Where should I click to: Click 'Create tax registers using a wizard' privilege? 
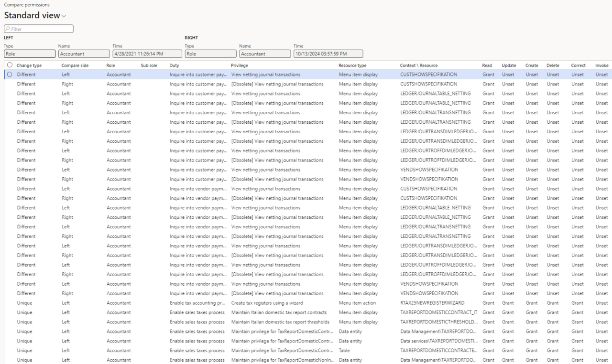click(267, 303)
